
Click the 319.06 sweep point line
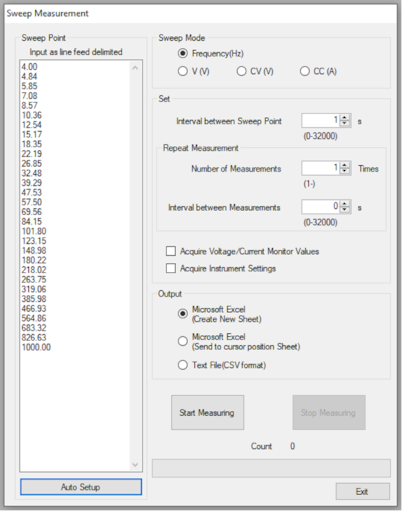pos(34,289)
